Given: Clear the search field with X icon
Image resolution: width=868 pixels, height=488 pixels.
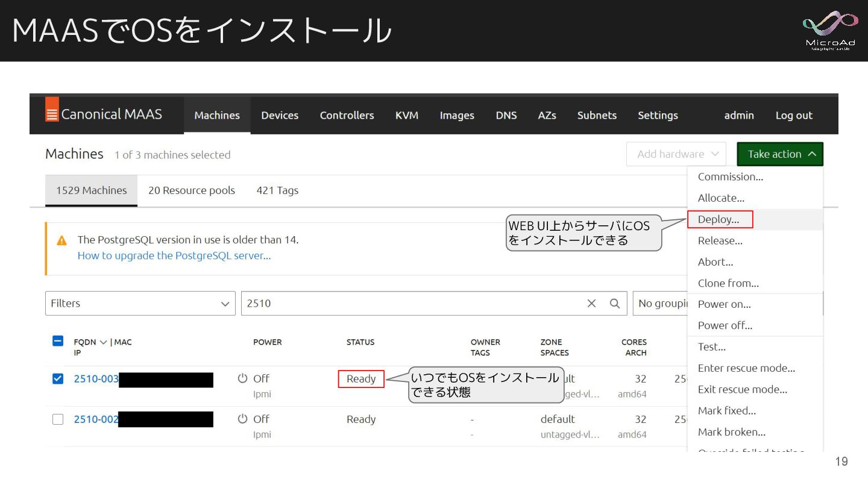Looking at the screenshot, I should click(x=592, y=304).
